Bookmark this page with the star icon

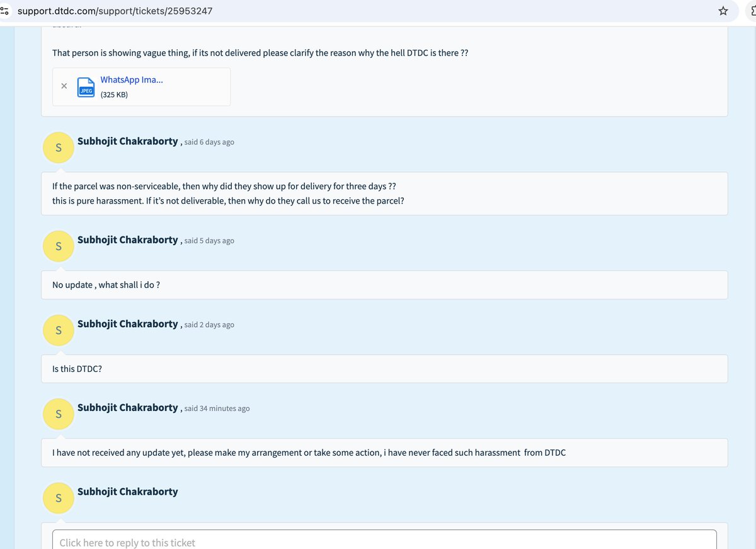coord(723,11)
